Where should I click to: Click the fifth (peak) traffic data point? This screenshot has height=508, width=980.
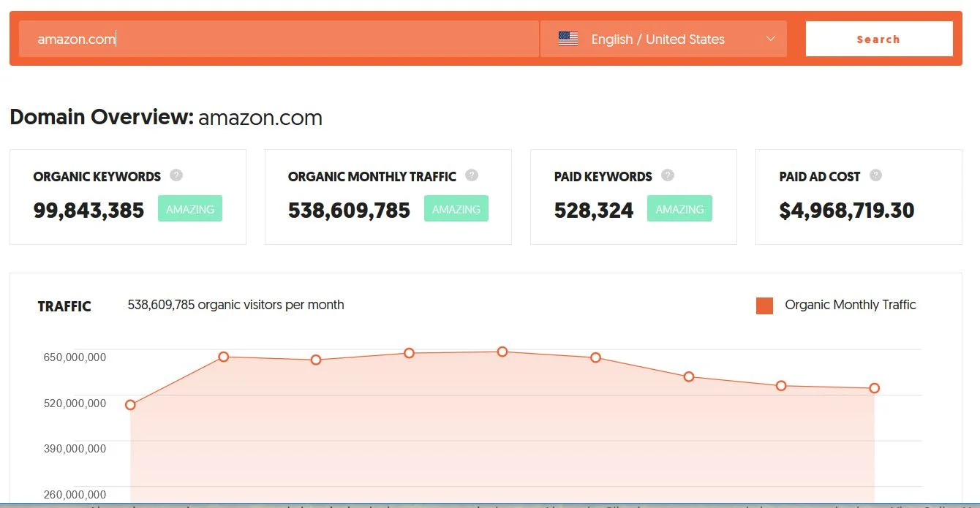click(502, 352)
